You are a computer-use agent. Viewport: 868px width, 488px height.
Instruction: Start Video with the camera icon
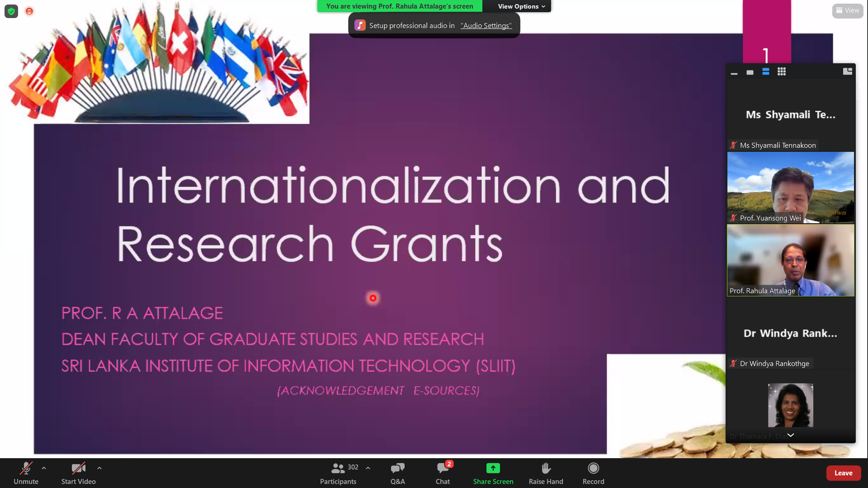tap(78, 473)
